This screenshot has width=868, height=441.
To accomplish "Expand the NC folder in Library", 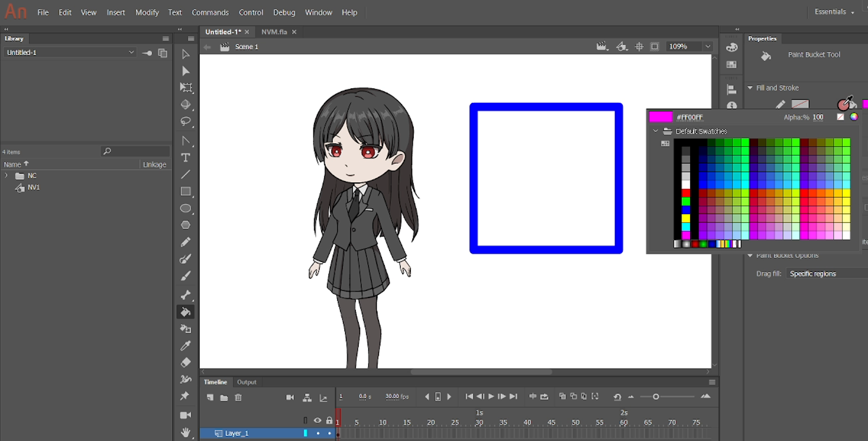I will 6,176.
